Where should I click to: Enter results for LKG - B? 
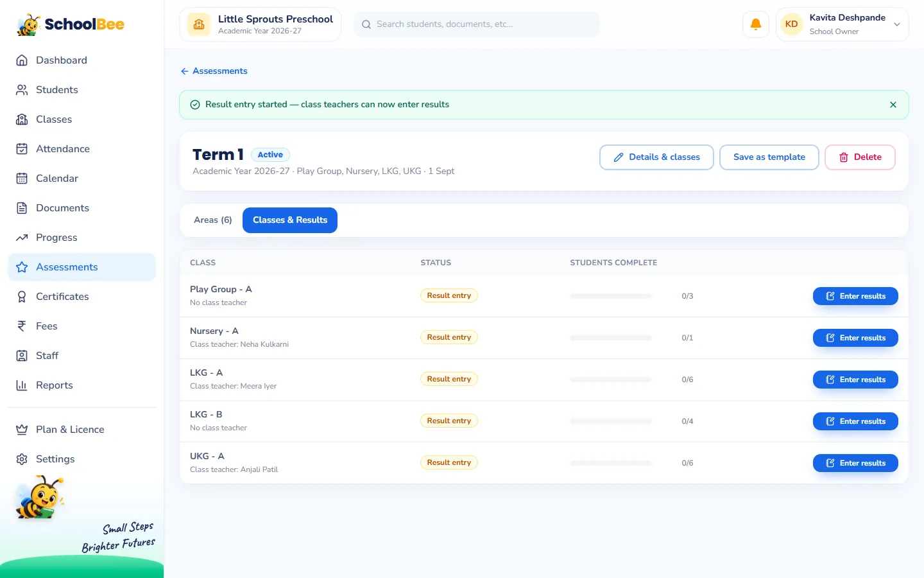pyautogui.click(x=855, y=421)
